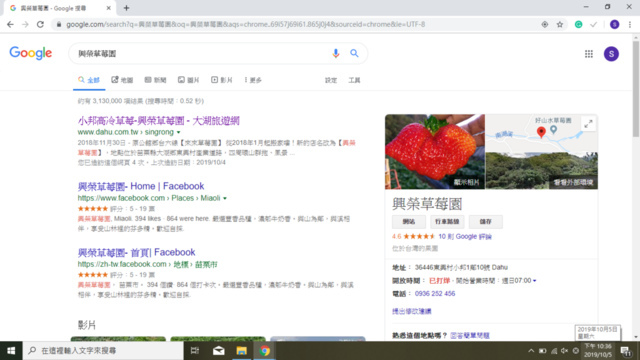Click phone number 0936 252 456
The height and width of the screenshot is (360, 640).
point(435,294)
